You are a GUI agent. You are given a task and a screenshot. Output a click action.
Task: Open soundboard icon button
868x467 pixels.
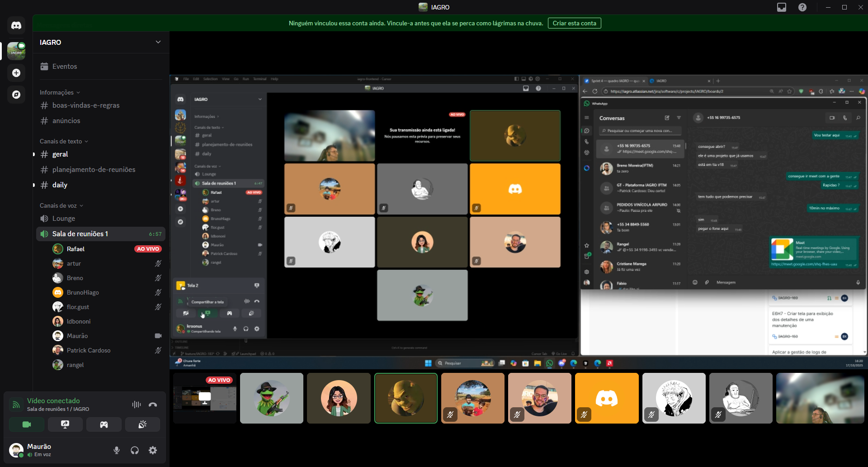tap(142, 424)
